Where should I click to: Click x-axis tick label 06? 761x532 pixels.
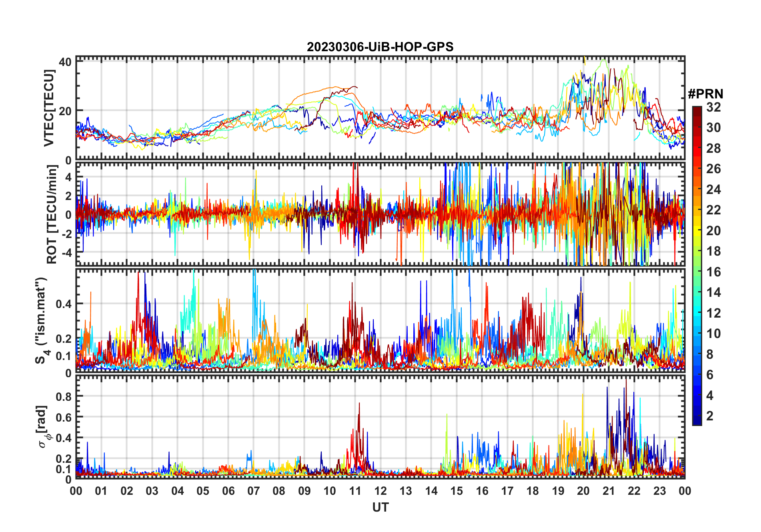click(x=228, y=491)
